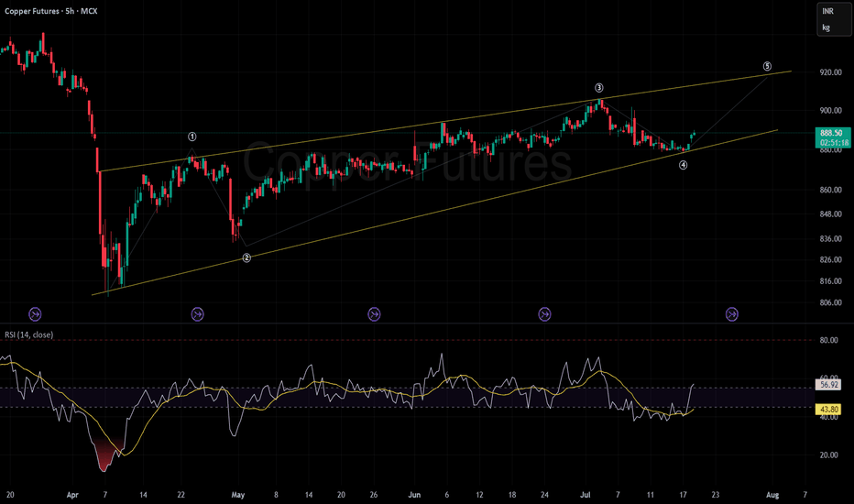
Task: Click the RSI value label 56.92
Action: [x=829, y=385]
